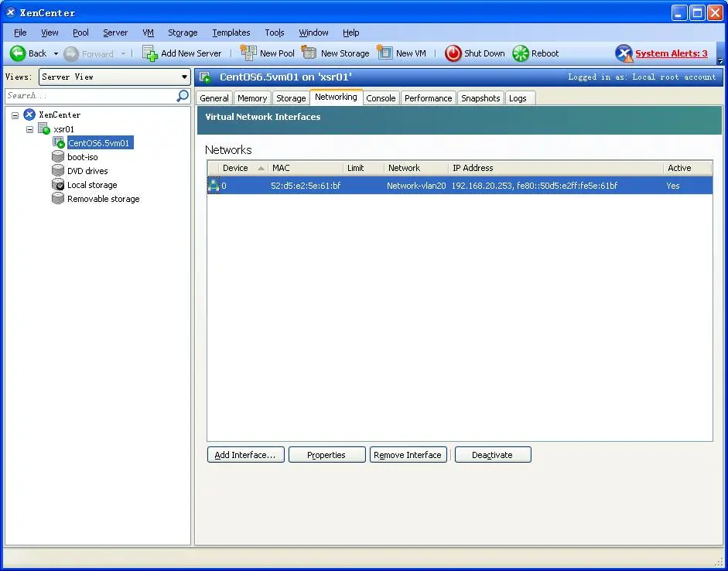
Task: Open the Server View dropdown
Action: (x=114, y=77)
